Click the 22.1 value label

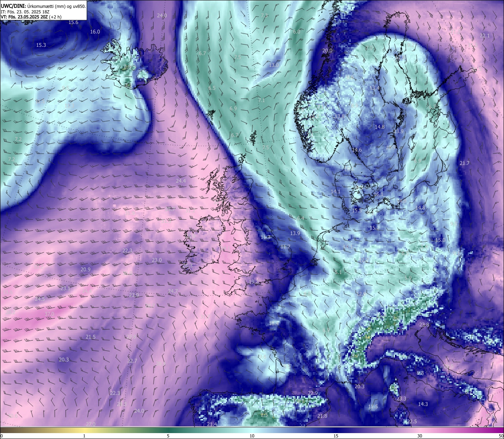point(485,36)
